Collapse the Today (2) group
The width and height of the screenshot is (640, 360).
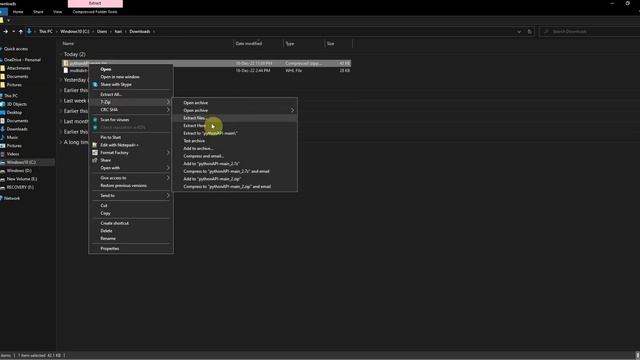point(61,54)
